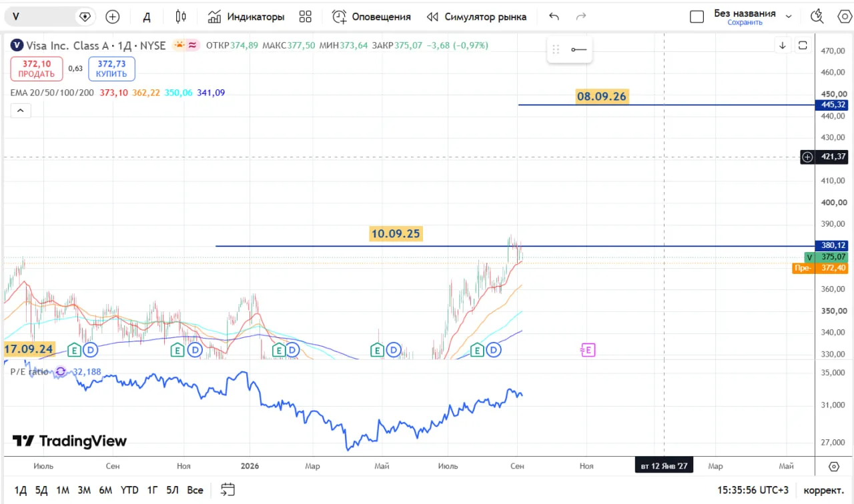Image resolution: width=854 pixels, height=504 pixels.
Task: Switch range to 6М
Action: coord(105,490)
